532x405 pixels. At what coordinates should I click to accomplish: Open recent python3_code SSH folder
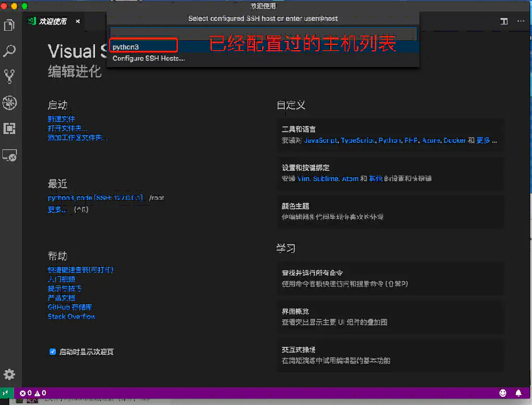tap(95, 198)
